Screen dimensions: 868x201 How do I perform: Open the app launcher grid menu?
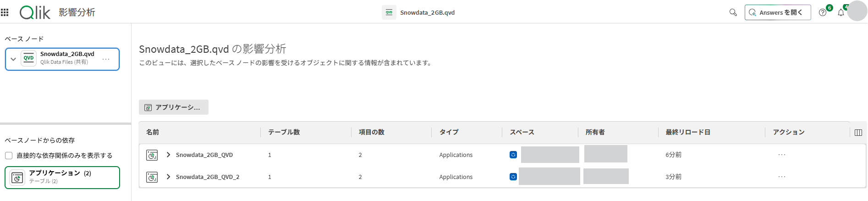[x=5, y=12]
